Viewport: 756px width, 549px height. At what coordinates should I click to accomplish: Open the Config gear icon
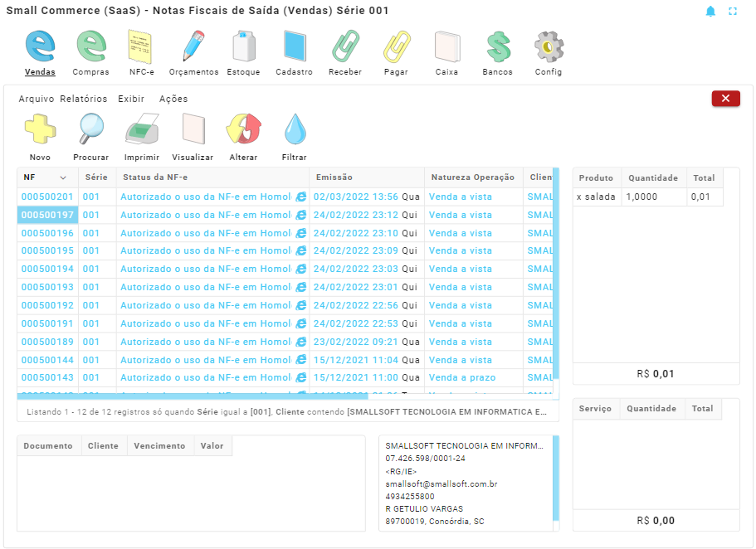coord(548,47)
